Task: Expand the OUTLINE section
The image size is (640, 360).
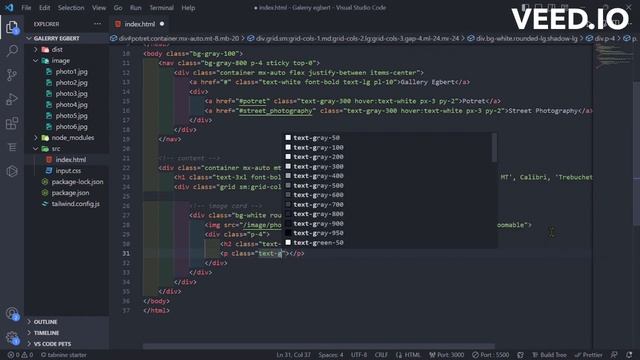Action: point(45,322)
